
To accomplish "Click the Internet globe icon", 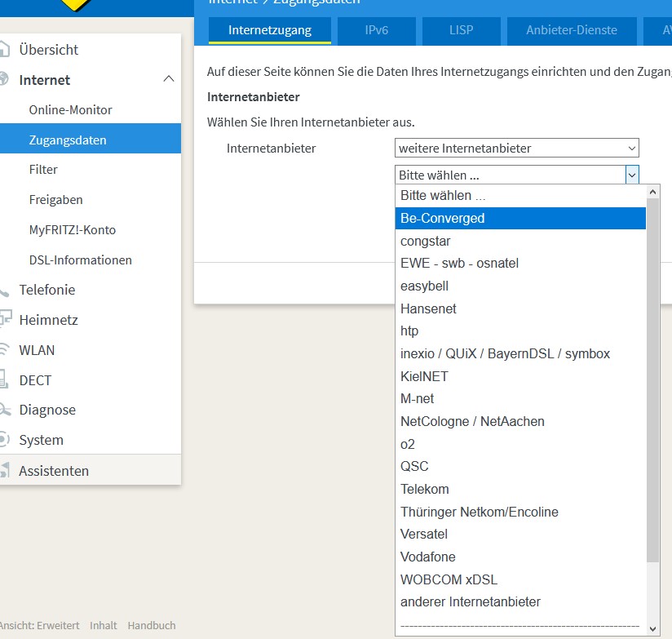I will [4, 79].
